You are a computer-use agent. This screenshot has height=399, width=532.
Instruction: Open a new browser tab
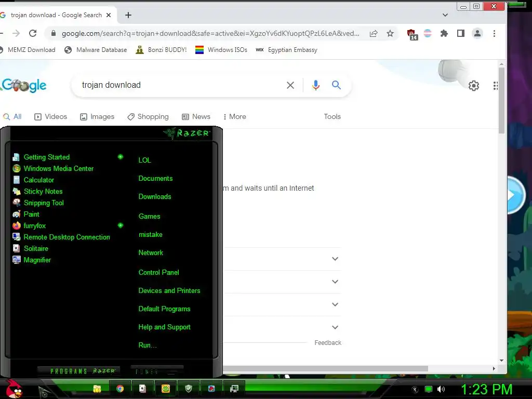click(x=128, y=15)
